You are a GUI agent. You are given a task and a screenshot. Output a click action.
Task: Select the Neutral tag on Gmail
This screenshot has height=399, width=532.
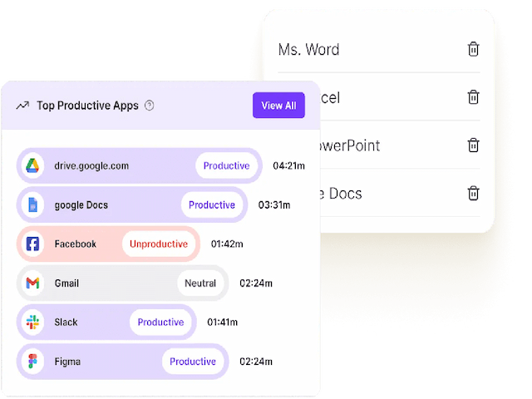pyautogui.click(x=200, y=283)
